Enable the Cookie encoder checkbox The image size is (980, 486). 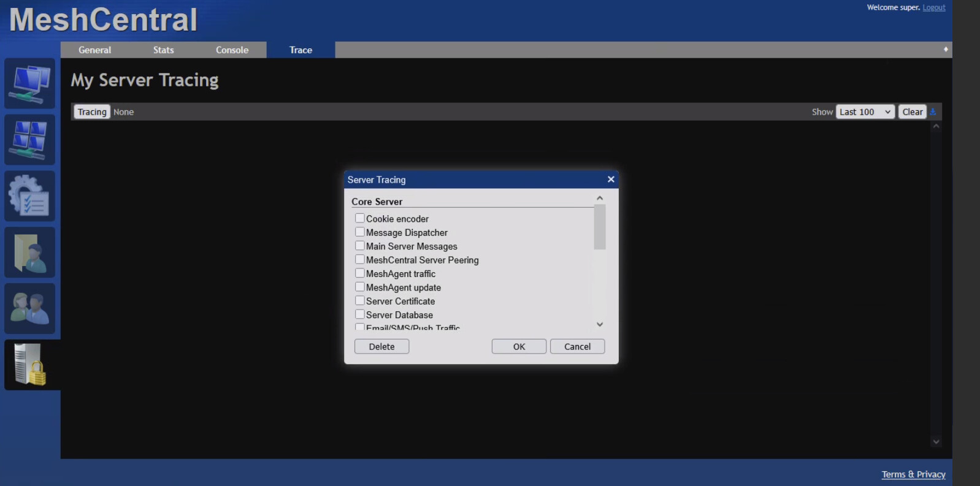[x=360, y=218]
